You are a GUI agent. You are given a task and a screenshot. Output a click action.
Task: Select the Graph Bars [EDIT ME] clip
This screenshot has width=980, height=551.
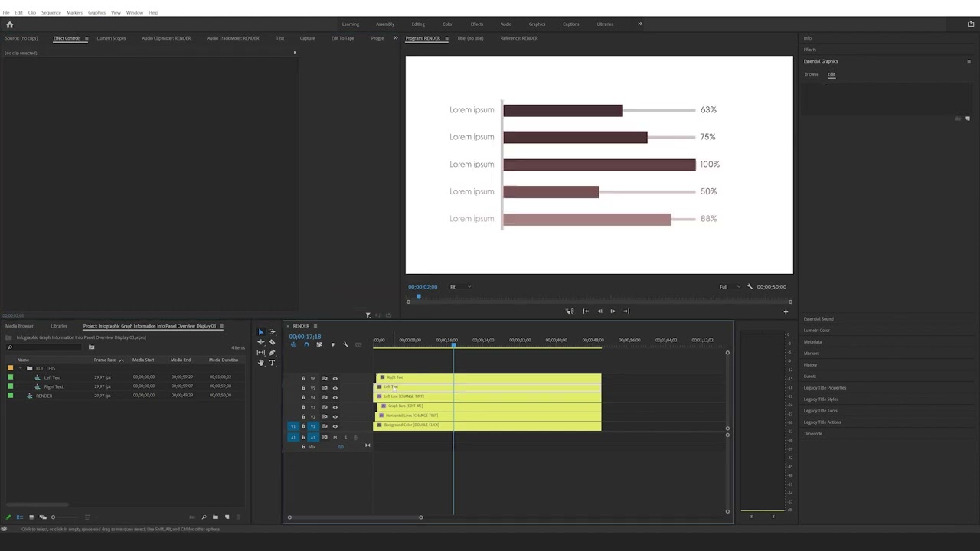point(491,406)
